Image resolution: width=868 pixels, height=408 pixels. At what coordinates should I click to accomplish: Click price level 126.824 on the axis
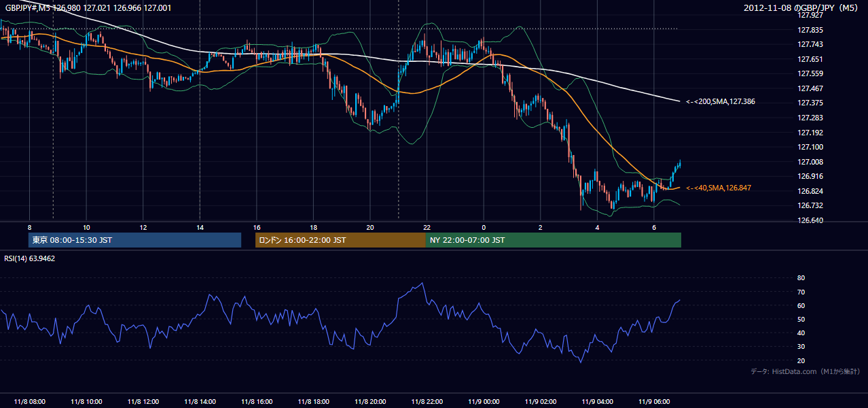click(810, 191)
